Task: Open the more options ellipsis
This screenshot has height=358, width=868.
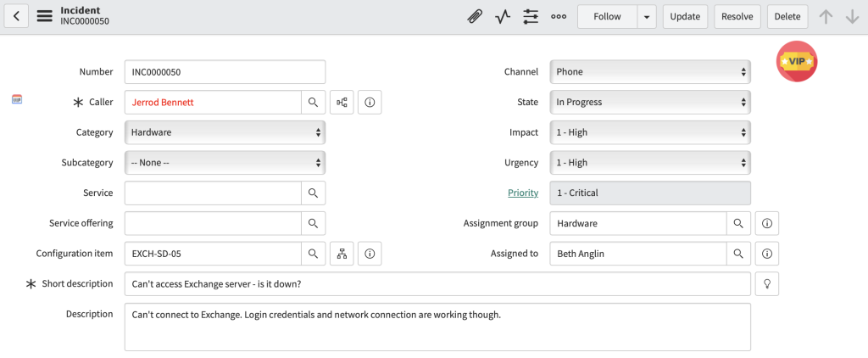Action: tap(559, 17)
